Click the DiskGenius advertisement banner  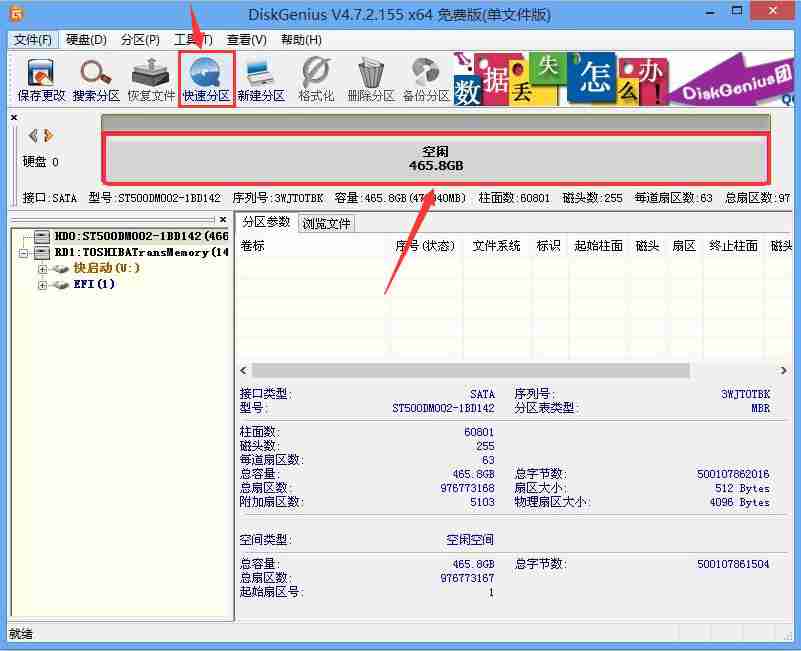623,79
